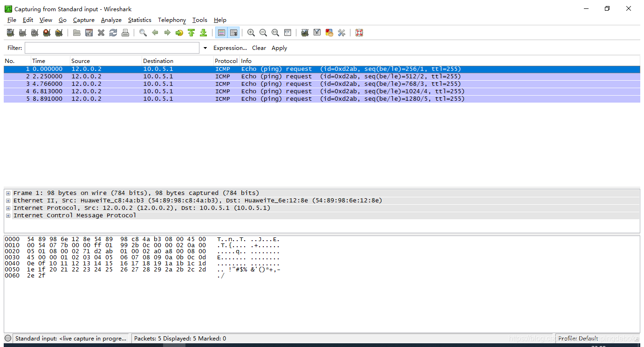Open the Analyze menu

coord(111,20)
